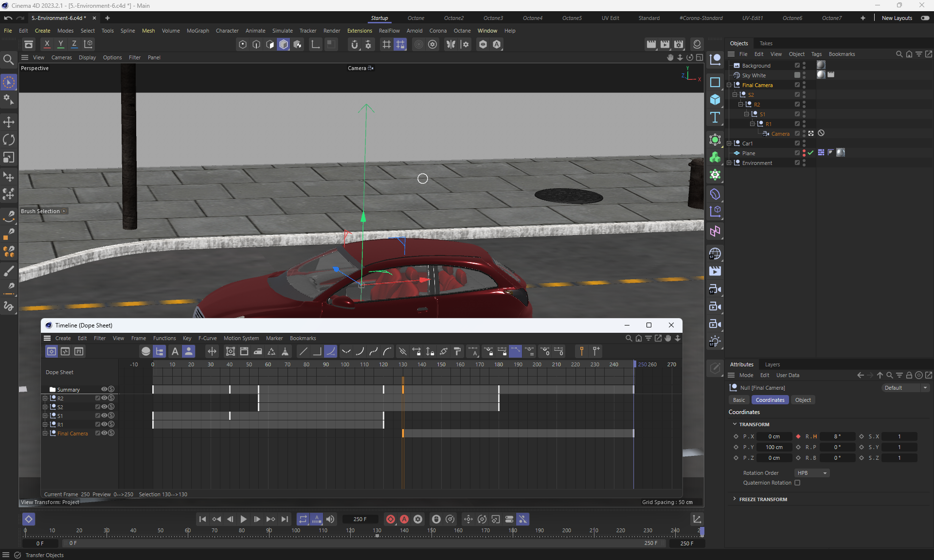Jump to end of animation
This screenshot has height=560, width=934.
(285, 519)
